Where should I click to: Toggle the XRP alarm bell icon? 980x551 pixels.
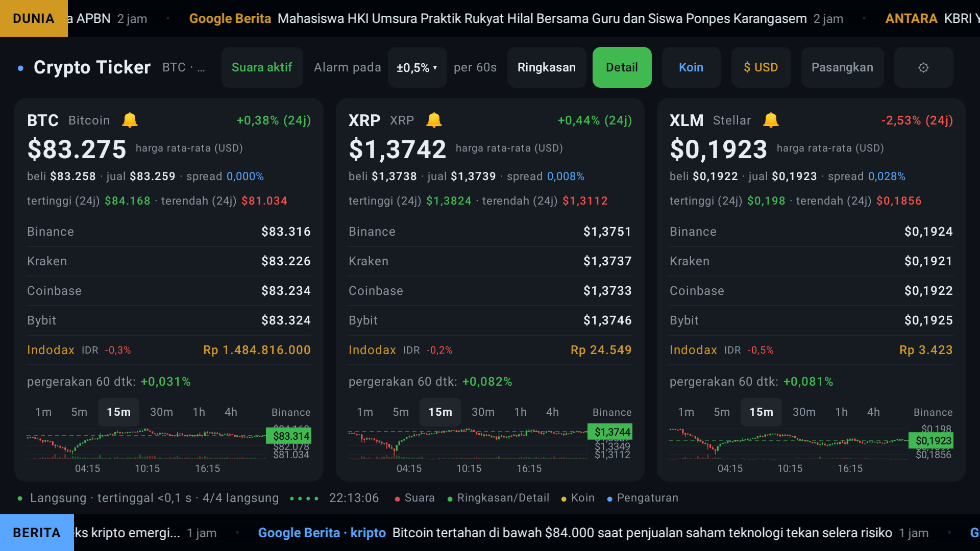434,120
